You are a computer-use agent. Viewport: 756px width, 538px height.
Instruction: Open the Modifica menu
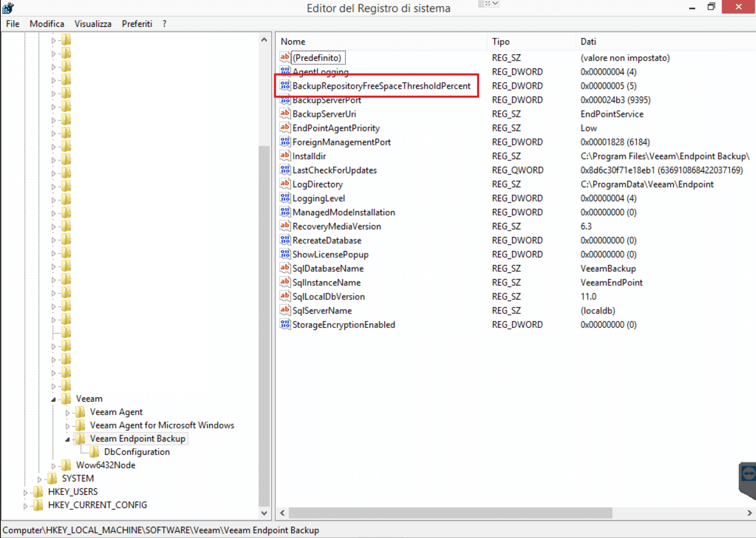47,24
